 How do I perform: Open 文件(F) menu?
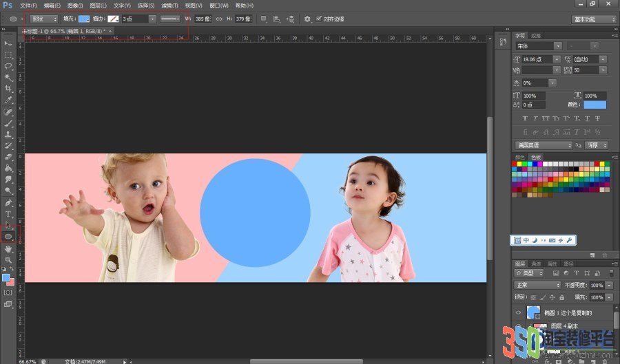[28, 6]
